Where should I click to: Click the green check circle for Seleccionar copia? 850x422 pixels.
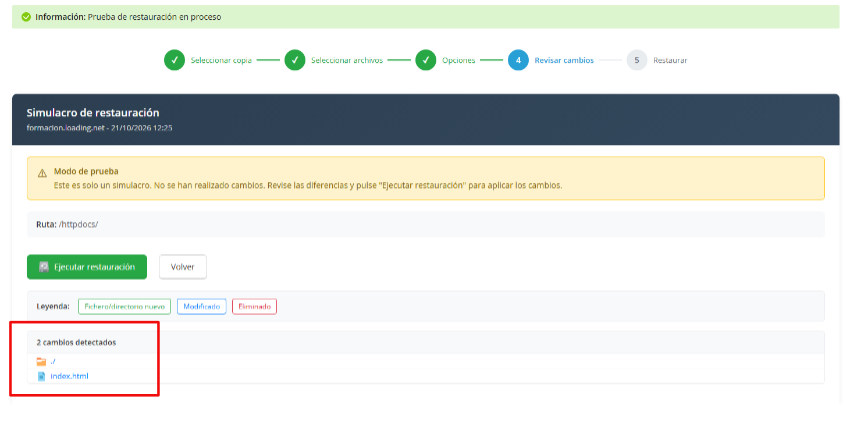coord(174,60)
